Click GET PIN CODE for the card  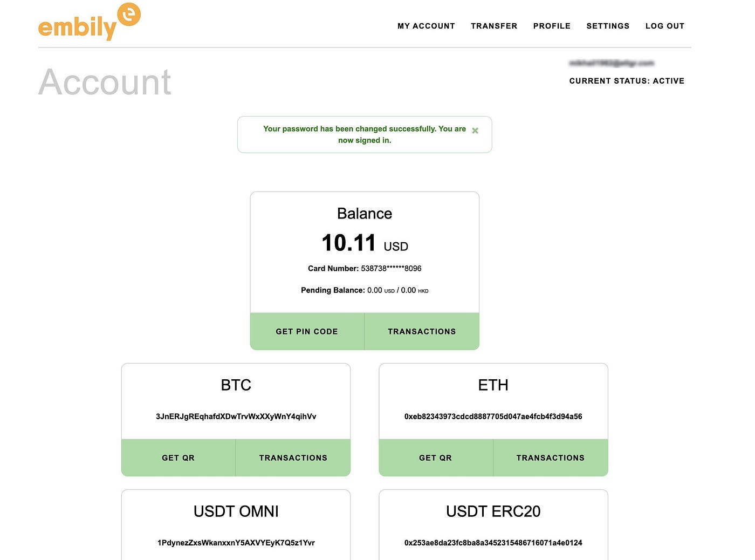[307, 331]
